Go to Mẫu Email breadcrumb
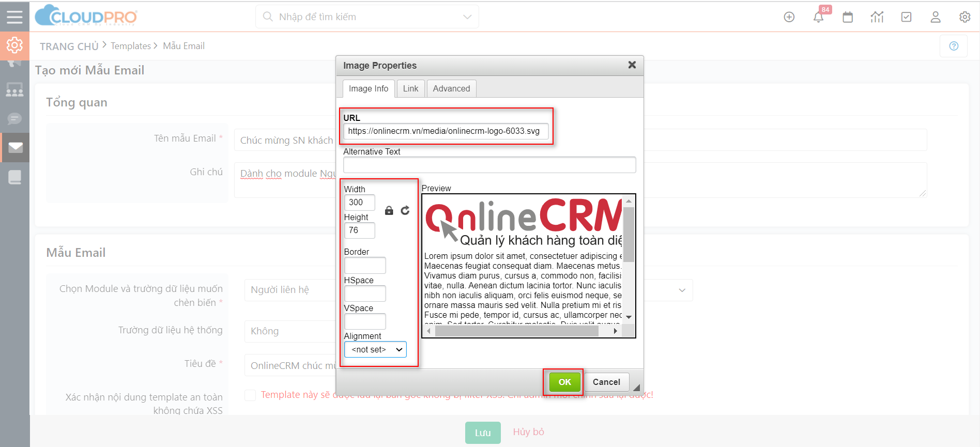The width and height of the screenshot is (980, 447). coord(184,46)
